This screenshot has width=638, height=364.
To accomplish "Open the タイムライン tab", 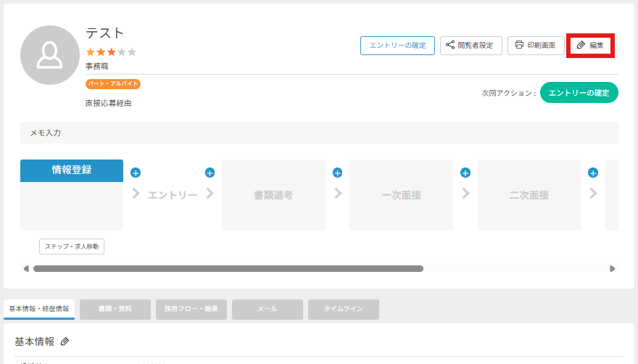I will 343,309.
